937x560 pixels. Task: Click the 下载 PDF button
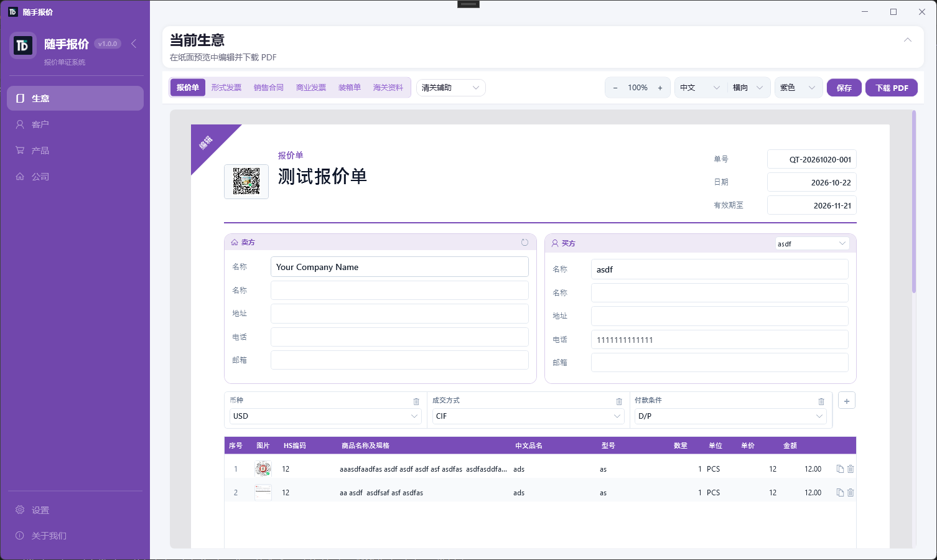point(892,88)
